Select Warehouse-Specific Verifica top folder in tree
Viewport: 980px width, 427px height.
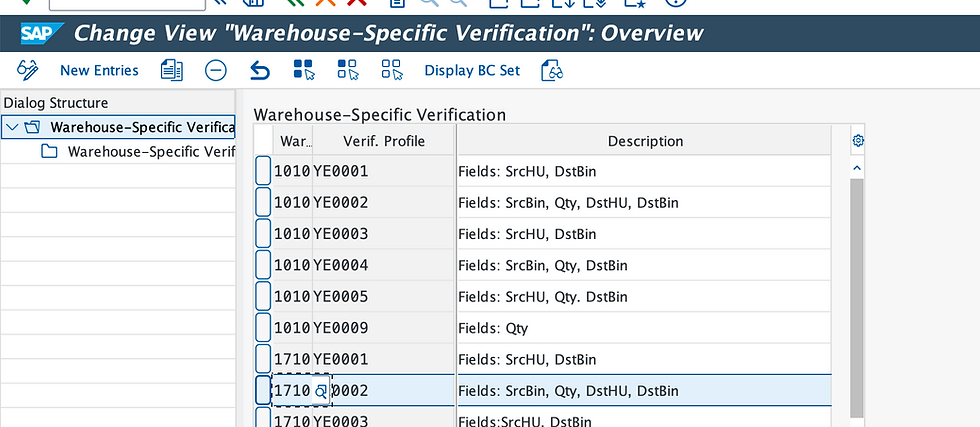142,128
